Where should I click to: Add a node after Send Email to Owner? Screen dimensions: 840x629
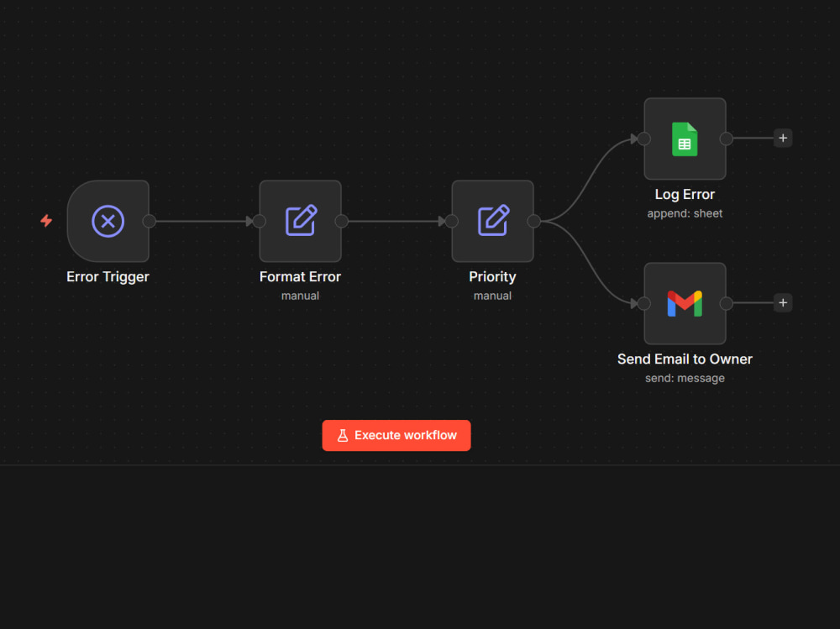[x=783, y=302]
